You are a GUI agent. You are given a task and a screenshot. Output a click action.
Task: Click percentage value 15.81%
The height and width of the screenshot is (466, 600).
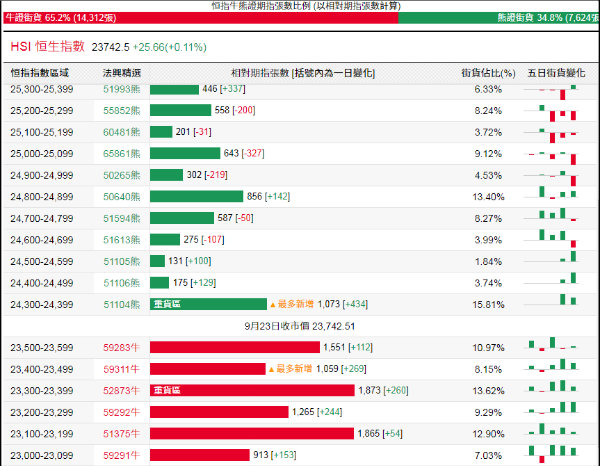(488, 305)
